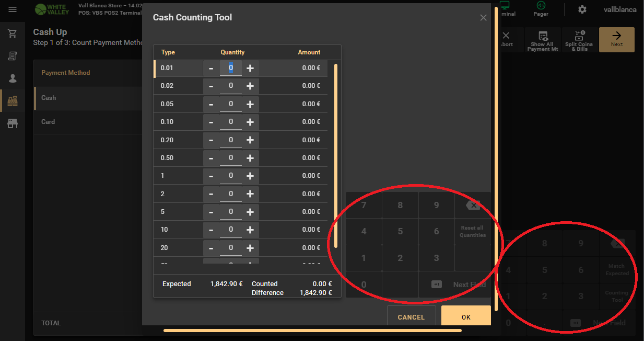644x341 pixels.
Task: Decrease the 0.50 coin quantity
Action: pos(211,158)
